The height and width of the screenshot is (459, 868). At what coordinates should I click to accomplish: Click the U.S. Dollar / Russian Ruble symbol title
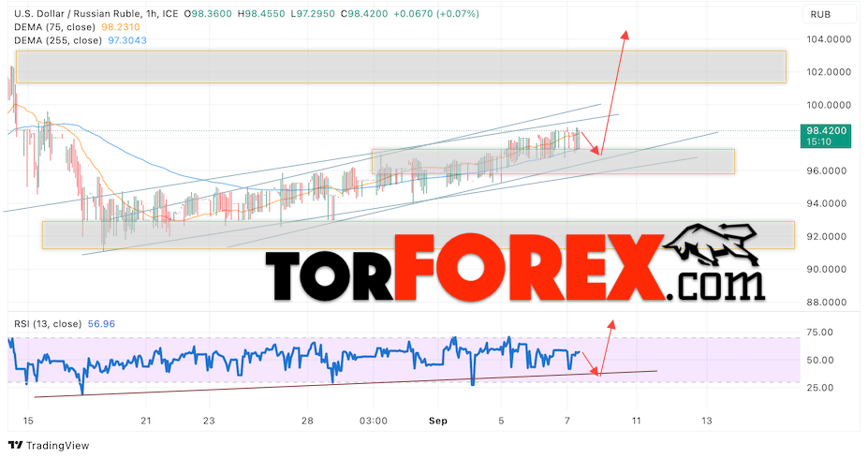[x=96, y=13]
